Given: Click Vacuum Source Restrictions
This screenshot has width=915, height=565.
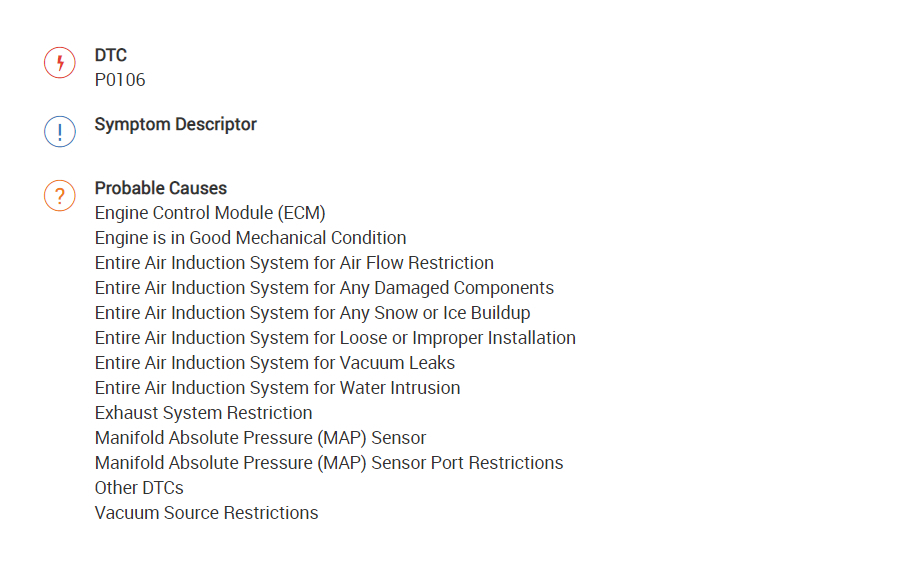Looking at the screenshot, I should tap(206, 513).
